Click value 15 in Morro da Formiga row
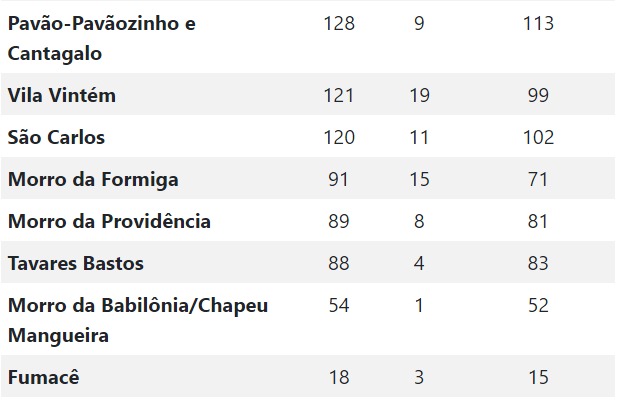The image size is (624, 408). pos(419,180)
